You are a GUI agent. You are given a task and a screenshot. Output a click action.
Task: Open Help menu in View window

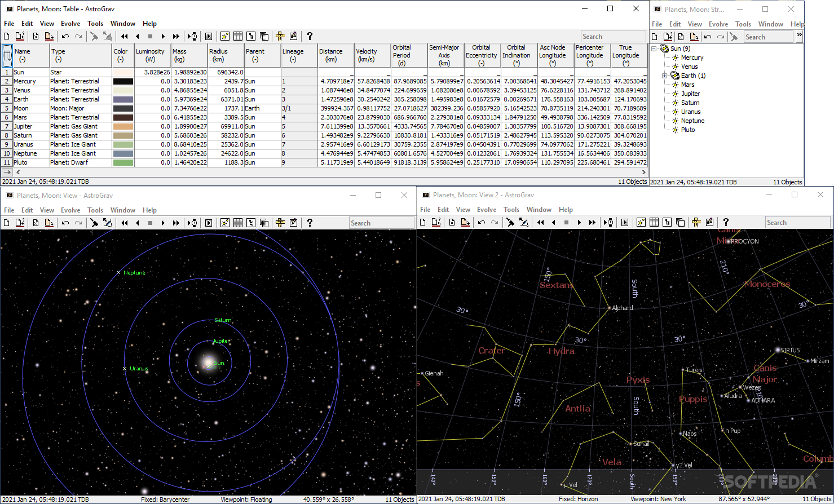(x=149, y=210)
